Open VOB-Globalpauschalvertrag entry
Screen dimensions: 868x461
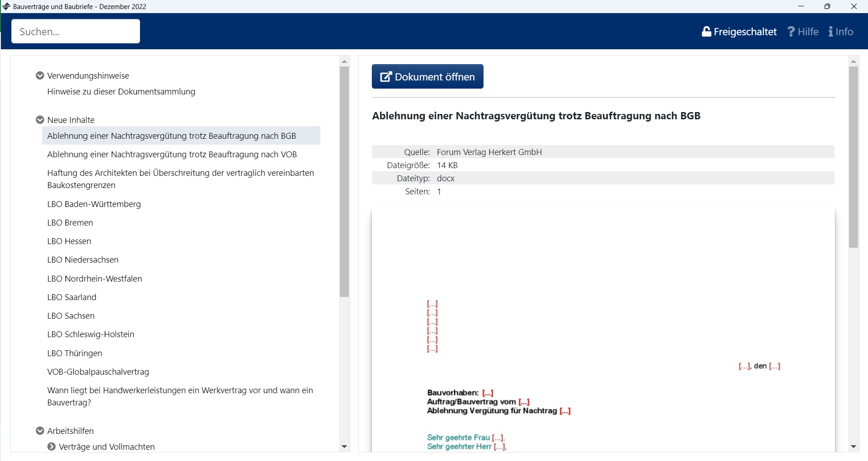point(98,372)
